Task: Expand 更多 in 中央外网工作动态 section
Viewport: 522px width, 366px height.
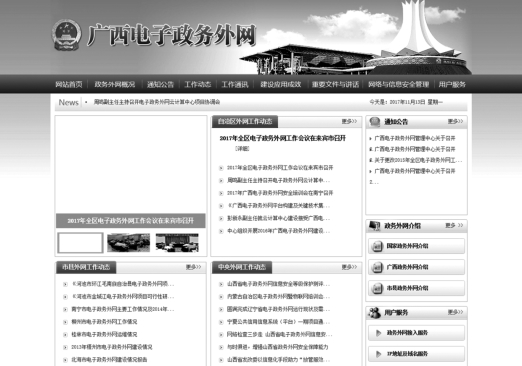Action: 349,267
